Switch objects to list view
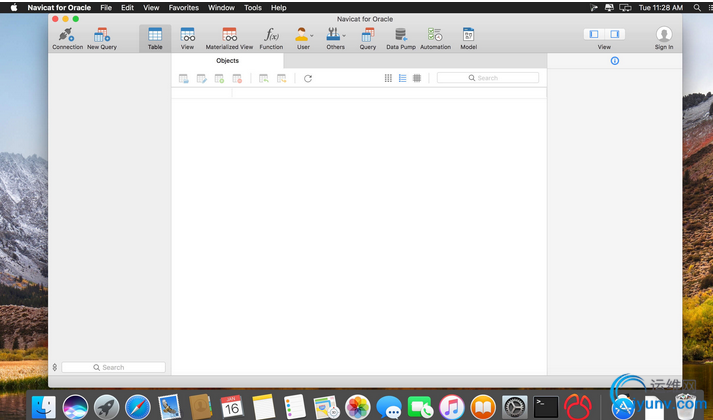The width and height of the screenshot is (713, 420). [402, 78]
